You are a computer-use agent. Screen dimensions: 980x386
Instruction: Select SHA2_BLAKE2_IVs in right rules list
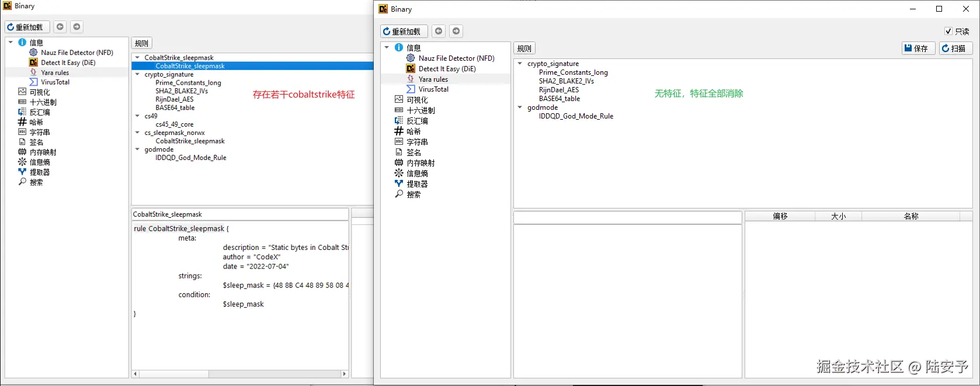[x=566, y=81]
